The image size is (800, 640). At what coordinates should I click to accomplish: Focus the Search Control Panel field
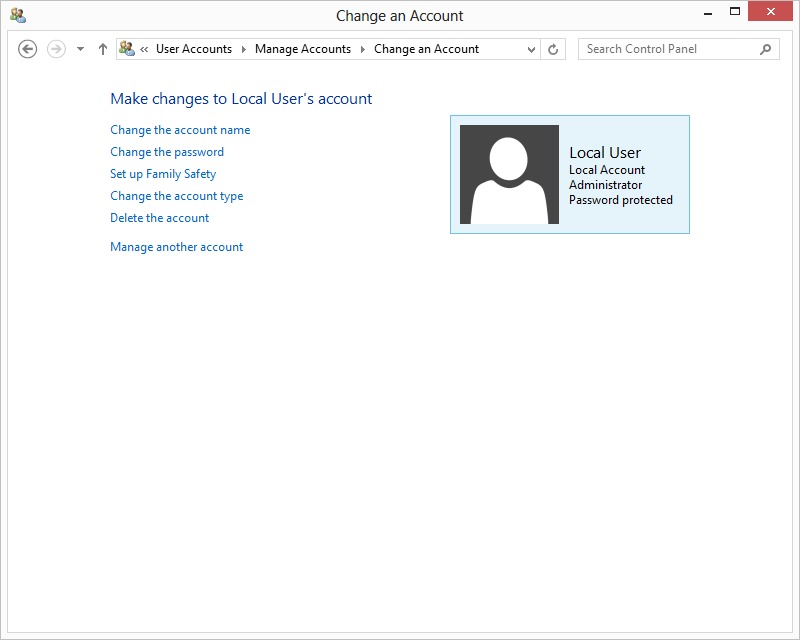pyautogui.click(x=667, y=49)
